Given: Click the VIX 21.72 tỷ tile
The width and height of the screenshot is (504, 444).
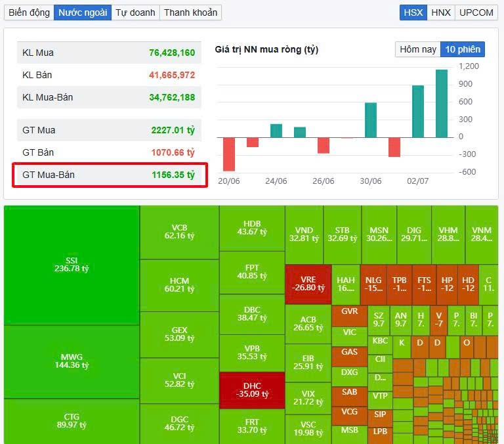Looking at the screenshot, I should [308, 398].
